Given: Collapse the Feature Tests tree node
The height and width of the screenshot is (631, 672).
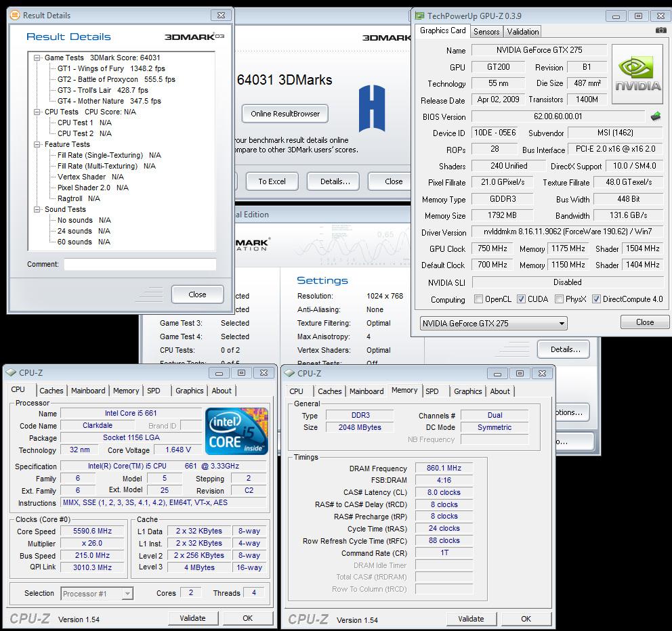Looking at the screenshot, I should (37, 144).
